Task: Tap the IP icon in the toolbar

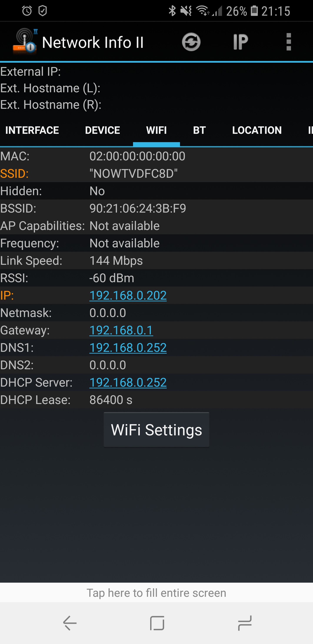Action: [x=240, y=42]
